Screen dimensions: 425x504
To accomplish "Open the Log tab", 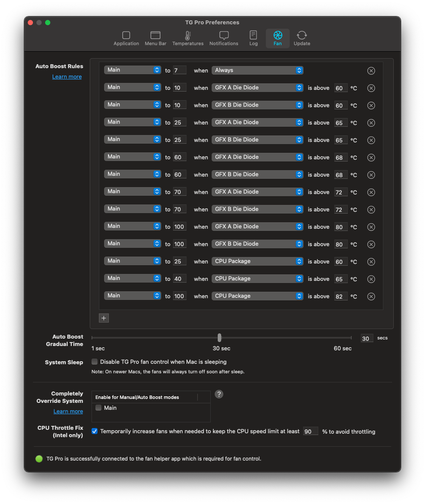I will pyautogui.click(x=253, y=38).
